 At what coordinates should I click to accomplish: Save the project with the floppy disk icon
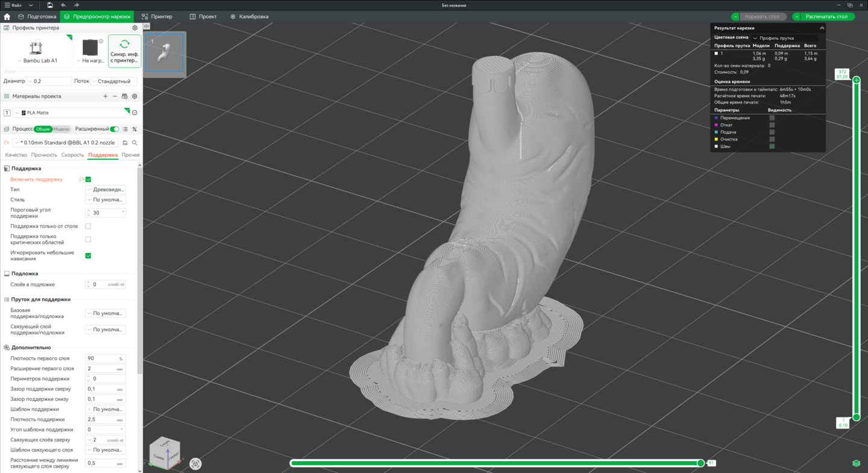50,5
